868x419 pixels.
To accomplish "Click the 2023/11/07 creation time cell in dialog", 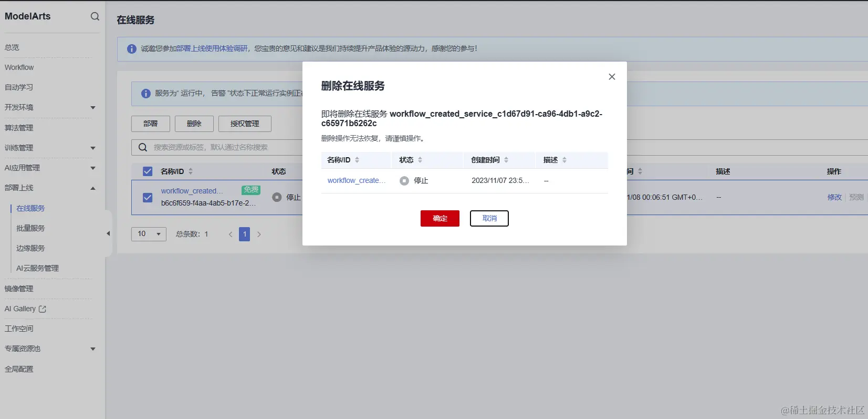I will (500, 180).
